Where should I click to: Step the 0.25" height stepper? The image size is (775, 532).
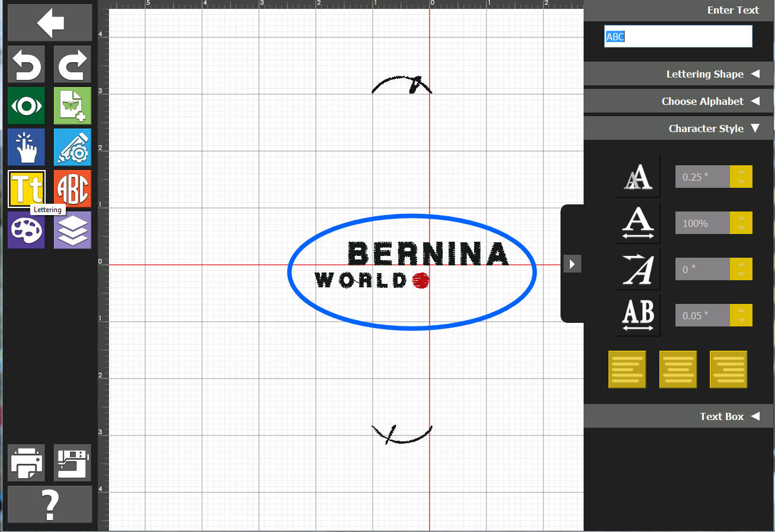tap(741, 177)
